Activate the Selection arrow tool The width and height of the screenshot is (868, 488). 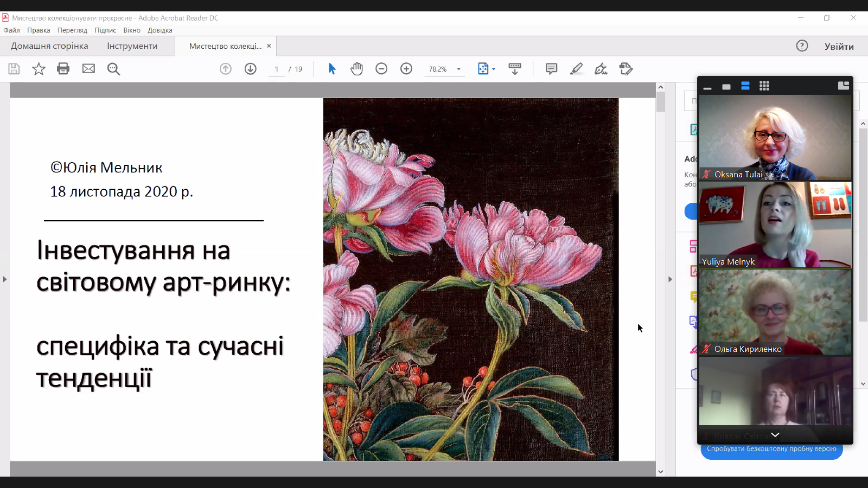pyautogui.click(x=332, y=69)
